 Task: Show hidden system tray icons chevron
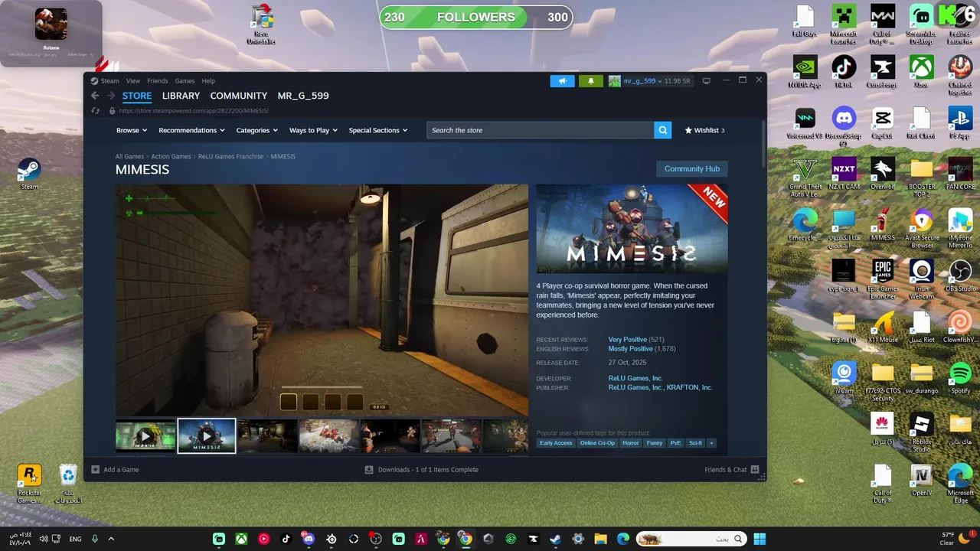click(x=111, y=539)
